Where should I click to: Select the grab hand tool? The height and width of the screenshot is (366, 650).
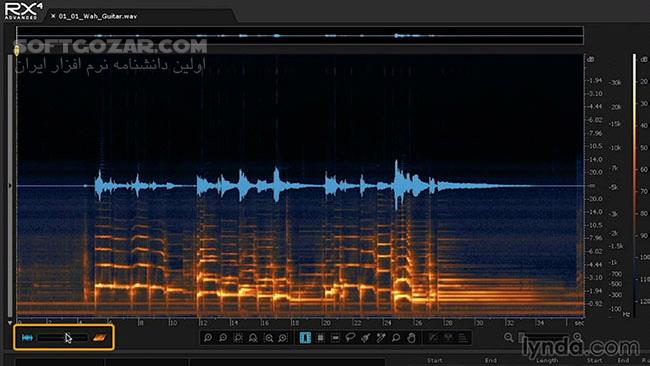411,338
